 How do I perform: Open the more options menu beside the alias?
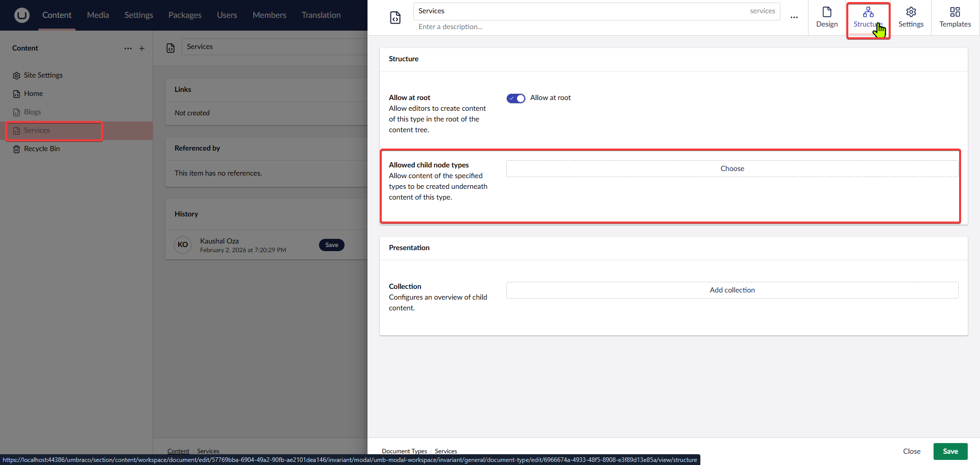point(794,17)
